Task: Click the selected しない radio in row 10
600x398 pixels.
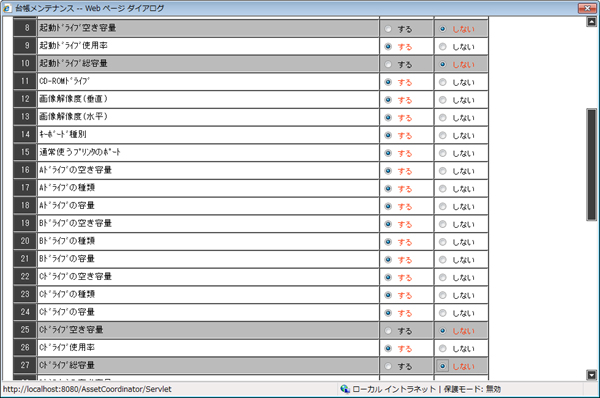Action: [443, 64]
